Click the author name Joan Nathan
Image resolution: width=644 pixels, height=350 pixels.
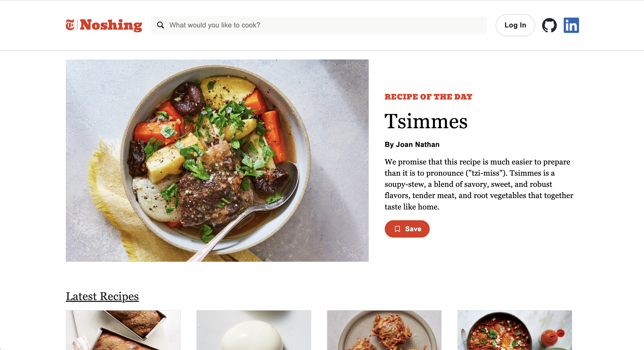click(x=418, y=144)
